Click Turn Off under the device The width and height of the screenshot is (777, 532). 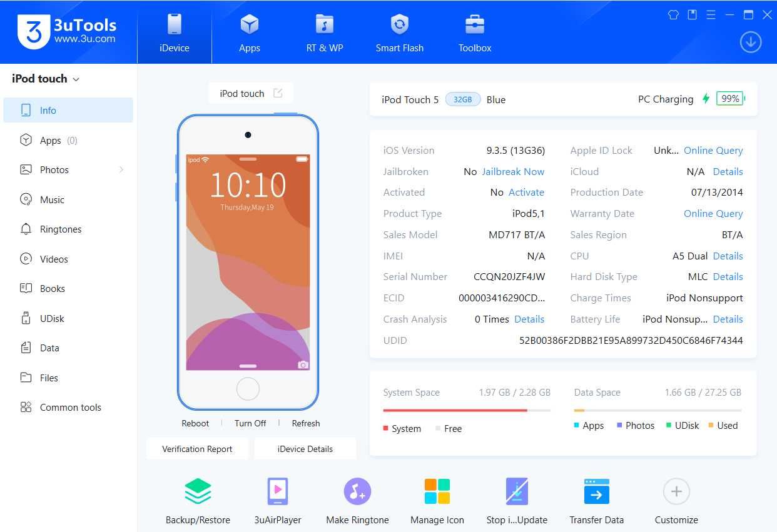tap(250, 423)
